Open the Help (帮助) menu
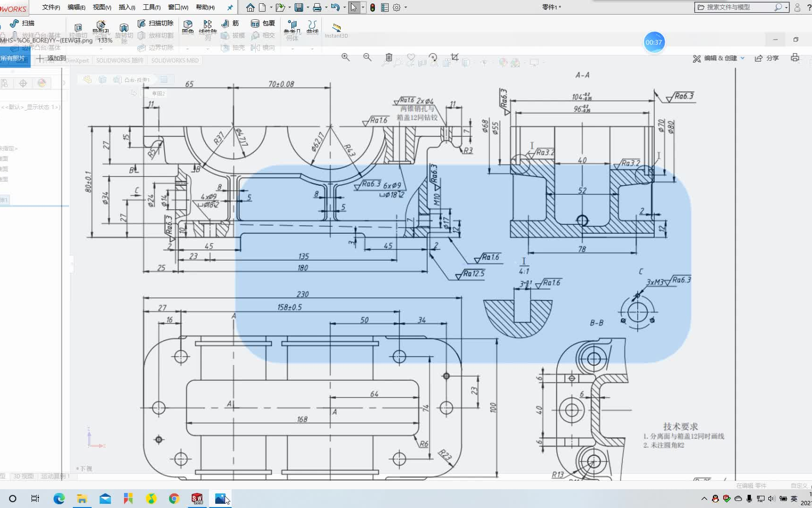 (205, 7)
